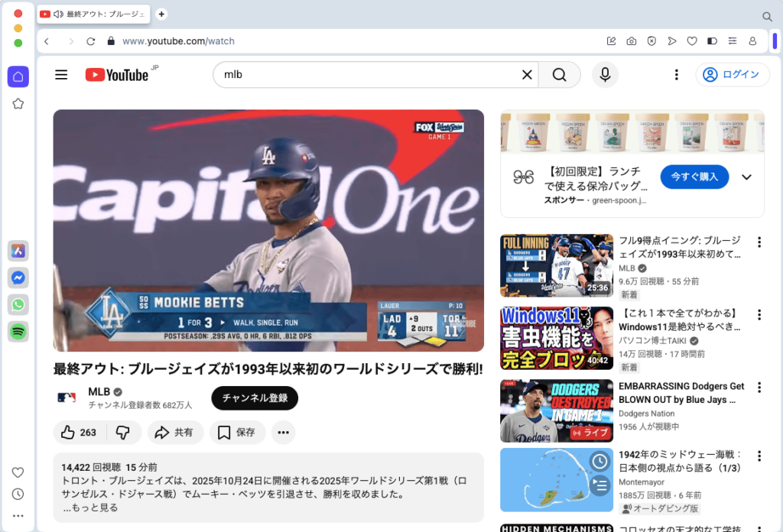
Task: Open Easy Setup sliders icon
Action: pos(732,41)
